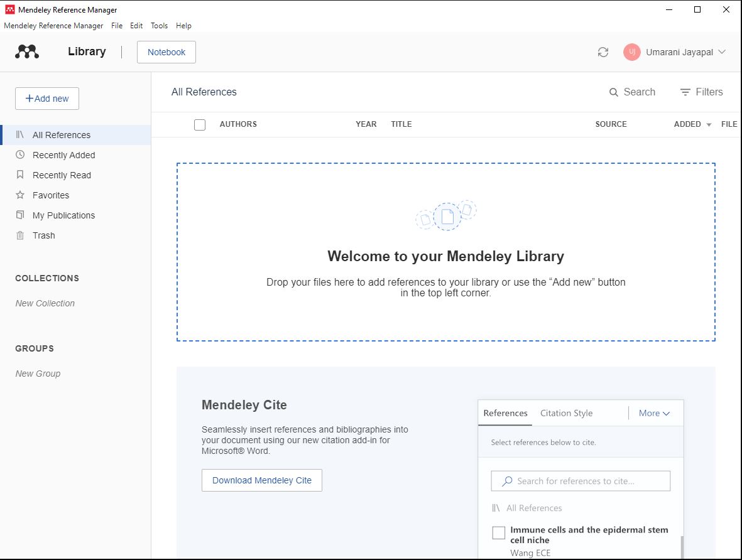Click the ADDED column header text

(687, 124)
